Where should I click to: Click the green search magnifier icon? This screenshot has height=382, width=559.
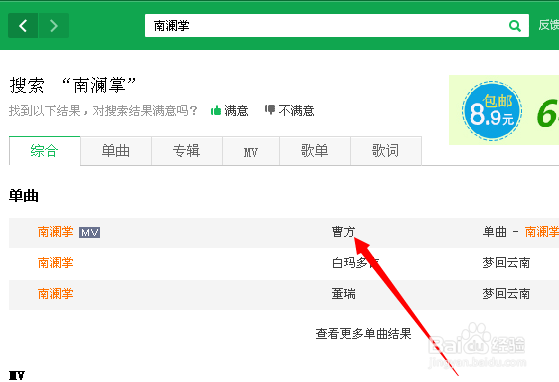pos(515,26)
